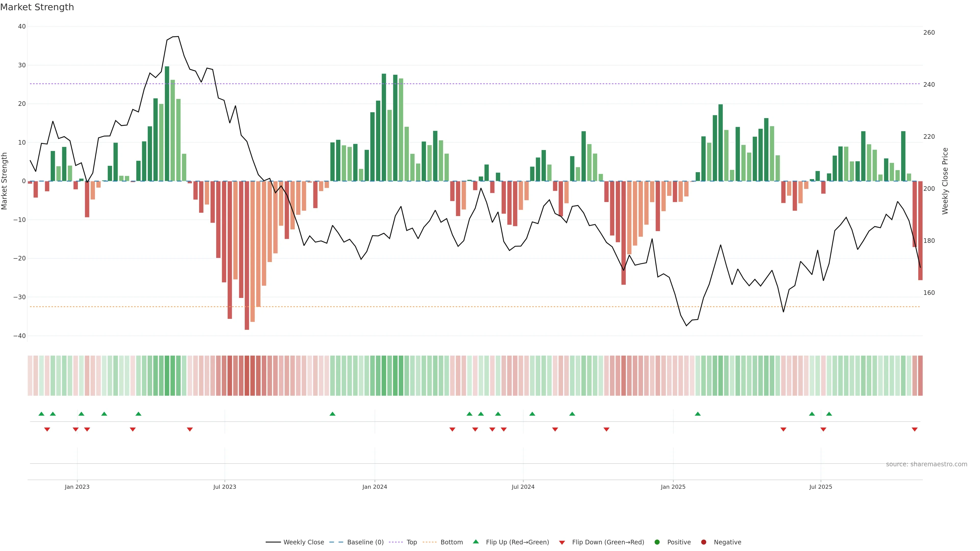The height and width of the screenshot is (551, 980).
Task: Click the green Flip Up legend triangle
Action: [x=475, y=542]
